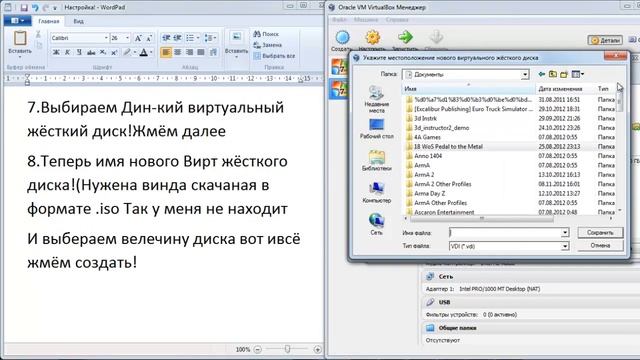The width and height of the screenshot is (640, 360).
Task: Click Выбрать все select all button
Action: (x=274, y=56)
